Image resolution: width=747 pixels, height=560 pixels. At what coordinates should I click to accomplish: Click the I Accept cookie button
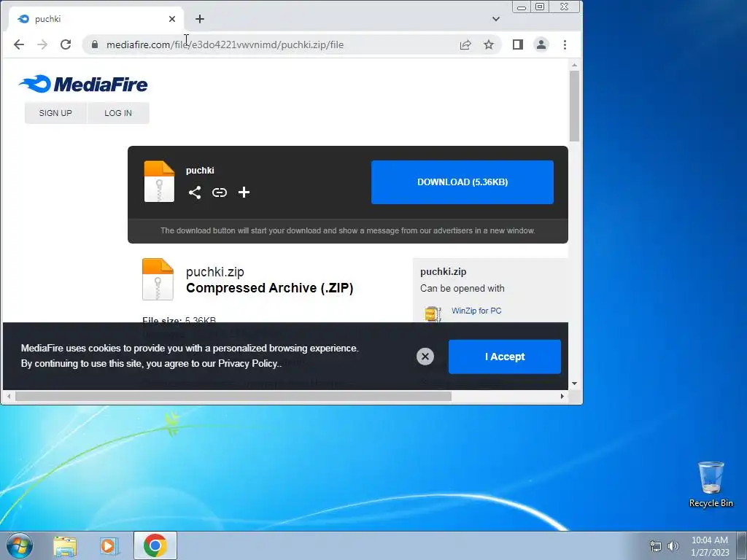pos(505,357)
